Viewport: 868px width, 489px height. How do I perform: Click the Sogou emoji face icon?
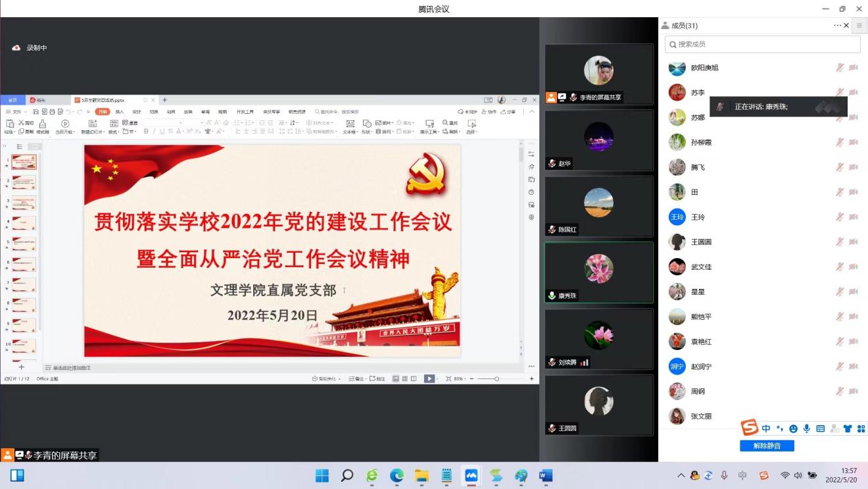[793, 428]
